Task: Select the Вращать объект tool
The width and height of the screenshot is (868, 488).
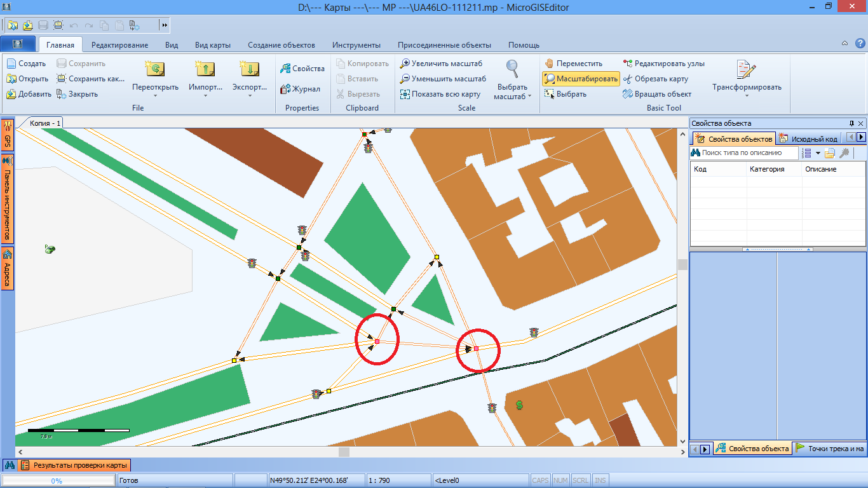Action: (x=657, y=94)
